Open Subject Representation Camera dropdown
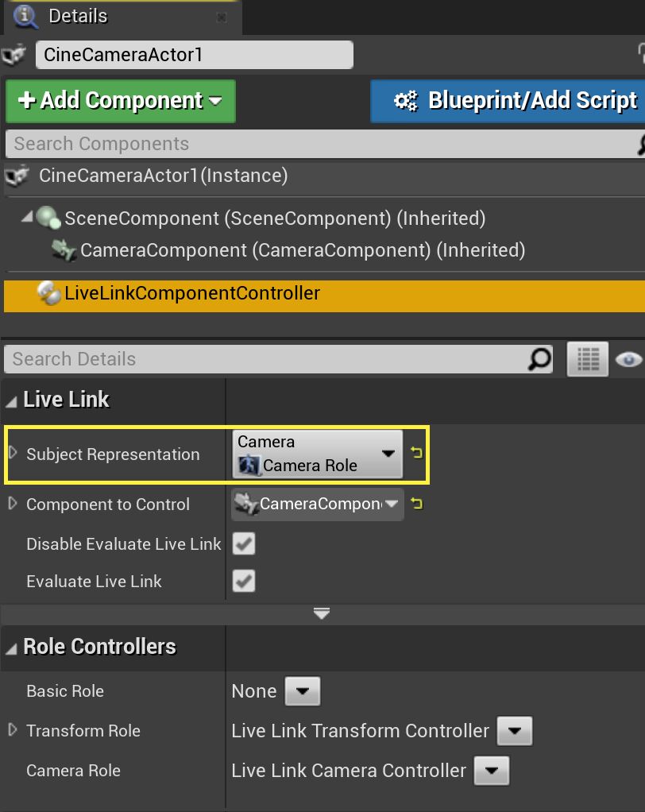Viewport: 645px width, 812px height. click(317, 454)
